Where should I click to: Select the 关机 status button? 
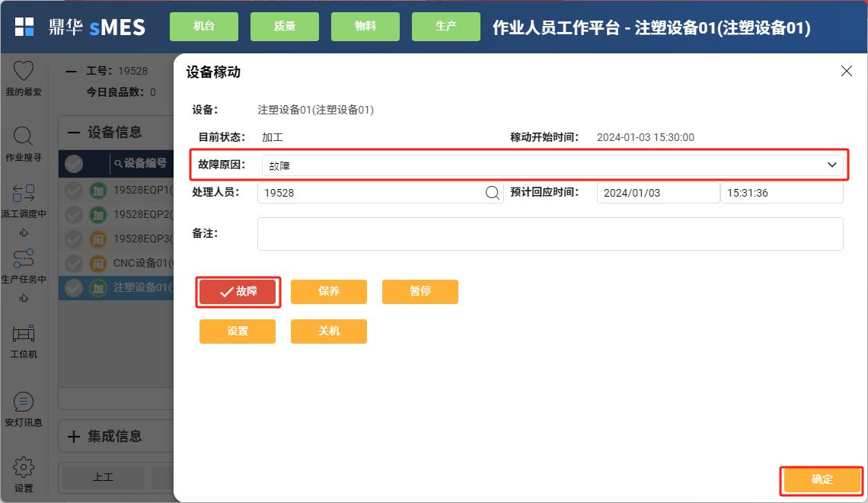[x=329, y=332]
